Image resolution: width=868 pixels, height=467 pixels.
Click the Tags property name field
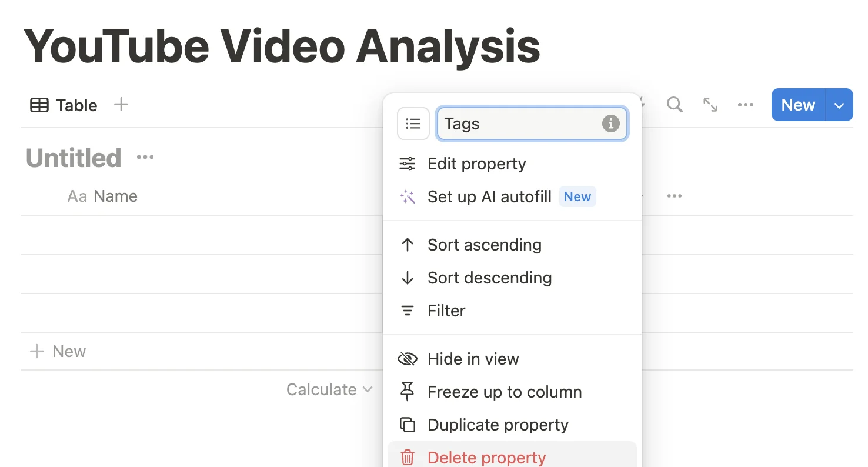point(532,124)
